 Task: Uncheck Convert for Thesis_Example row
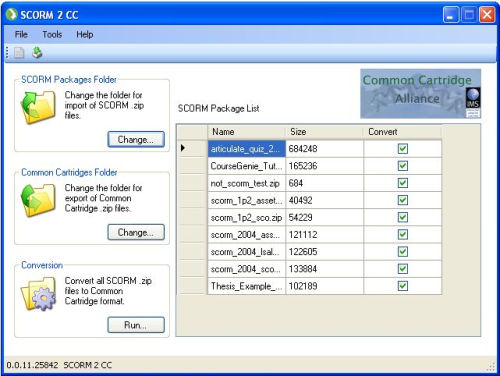[403, 286]
